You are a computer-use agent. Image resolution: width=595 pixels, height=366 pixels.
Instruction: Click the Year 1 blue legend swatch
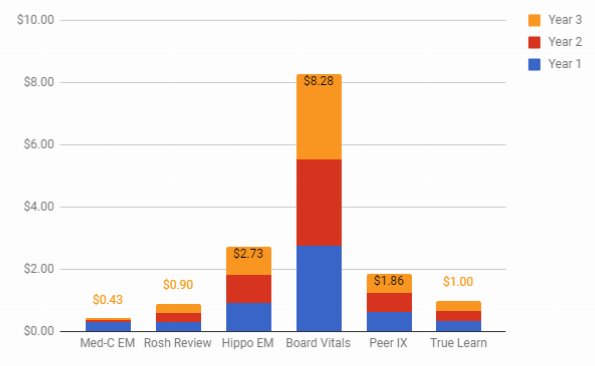(x=534, y=64)
